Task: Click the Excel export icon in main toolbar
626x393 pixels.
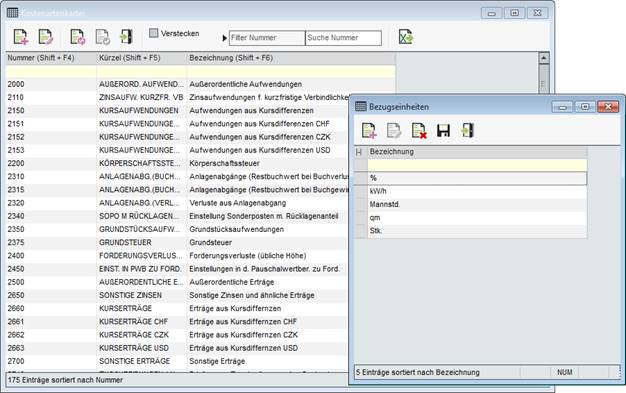Action: [406, 37]
